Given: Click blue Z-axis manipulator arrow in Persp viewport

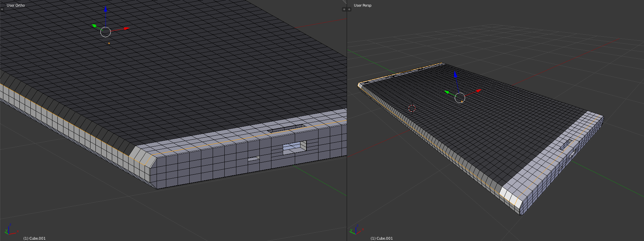Looking at the screenshot, I should click(455, 74).
